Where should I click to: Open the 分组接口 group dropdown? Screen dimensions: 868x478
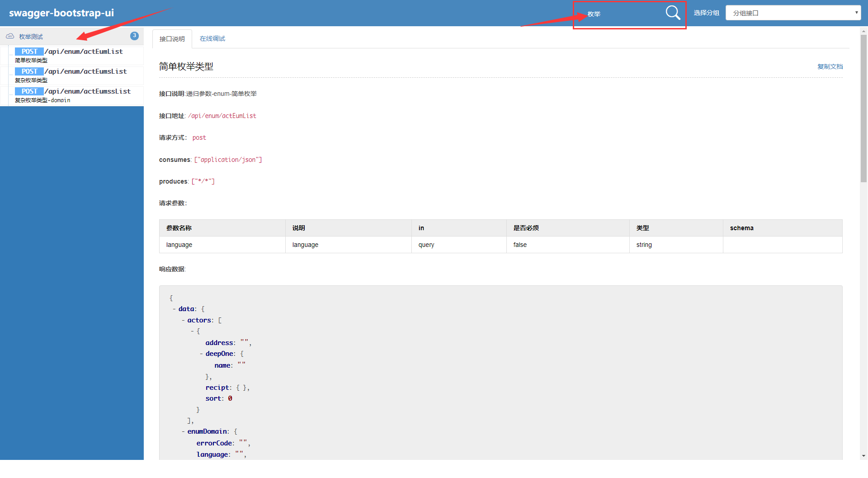793,13
